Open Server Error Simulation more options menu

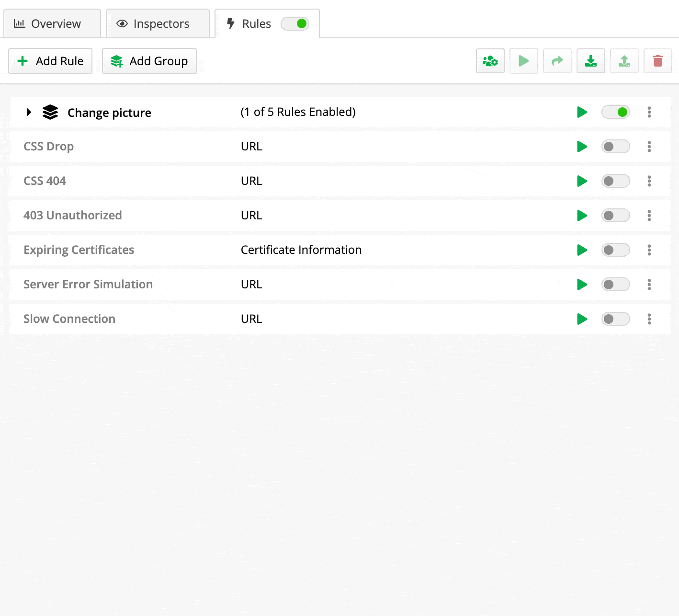pos(649,285)
